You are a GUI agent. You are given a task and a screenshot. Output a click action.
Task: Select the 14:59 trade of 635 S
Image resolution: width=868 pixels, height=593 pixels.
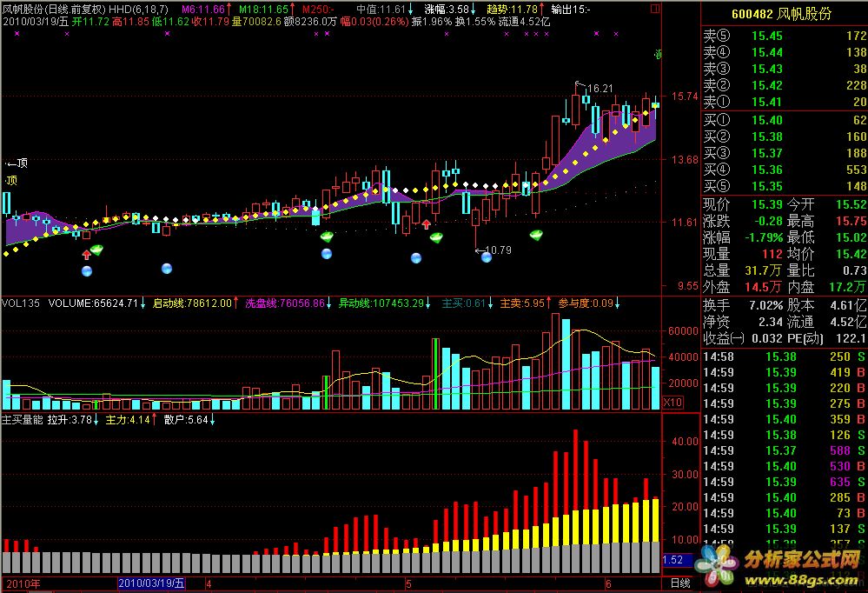coord(785,483)
